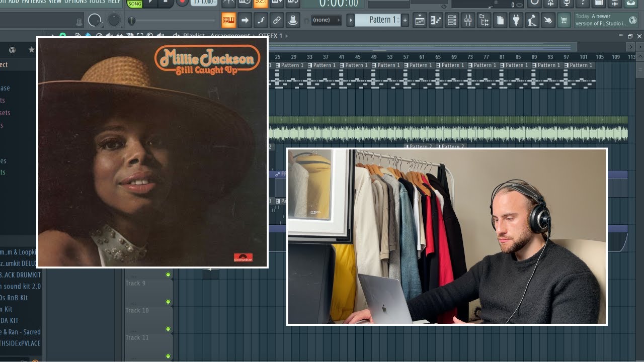Image resolution: width=644 pixels, height=362 pixels.
Task: Select 'm..m & Loopkit' folder in browser
Action: coord(18,252)
